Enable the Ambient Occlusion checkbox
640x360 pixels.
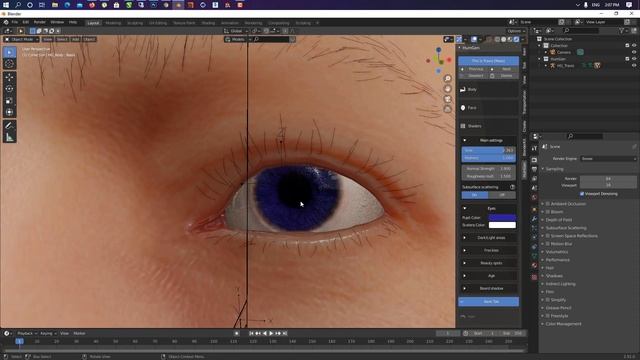tap(548, 204)
